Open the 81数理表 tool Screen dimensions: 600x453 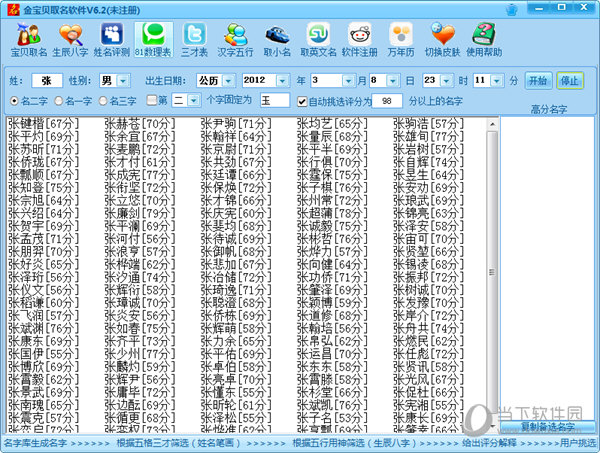[x=153, y=40]
